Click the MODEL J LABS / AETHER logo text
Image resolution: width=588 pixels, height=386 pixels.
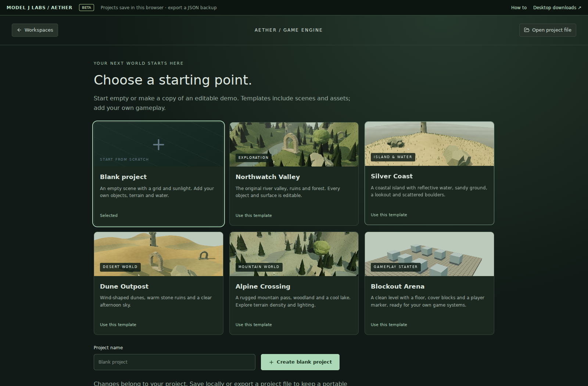click(x=39, y=8)
